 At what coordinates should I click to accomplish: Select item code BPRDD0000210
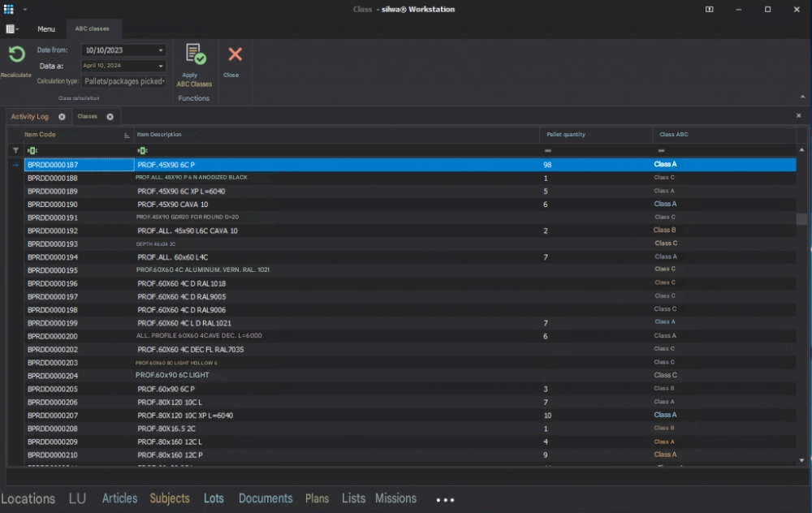(53, 455)
